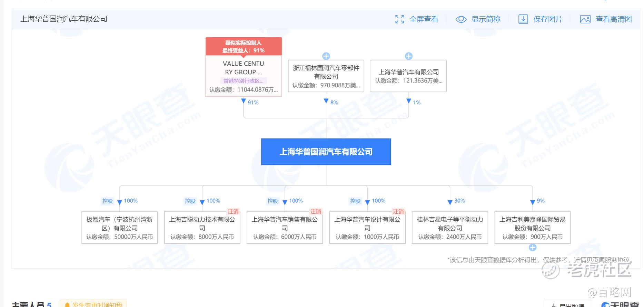Screen dimensions: 644x307
Task: Click the 8% shareholding label
Action: pyautogui.click(x=334, y=103)
